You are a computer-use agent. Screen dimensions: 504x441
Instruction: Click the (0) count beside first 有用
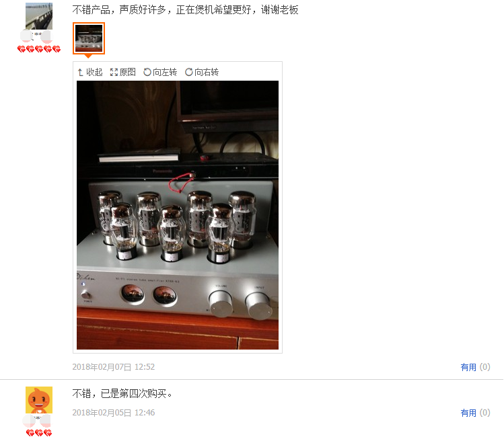tap(484, 367)
